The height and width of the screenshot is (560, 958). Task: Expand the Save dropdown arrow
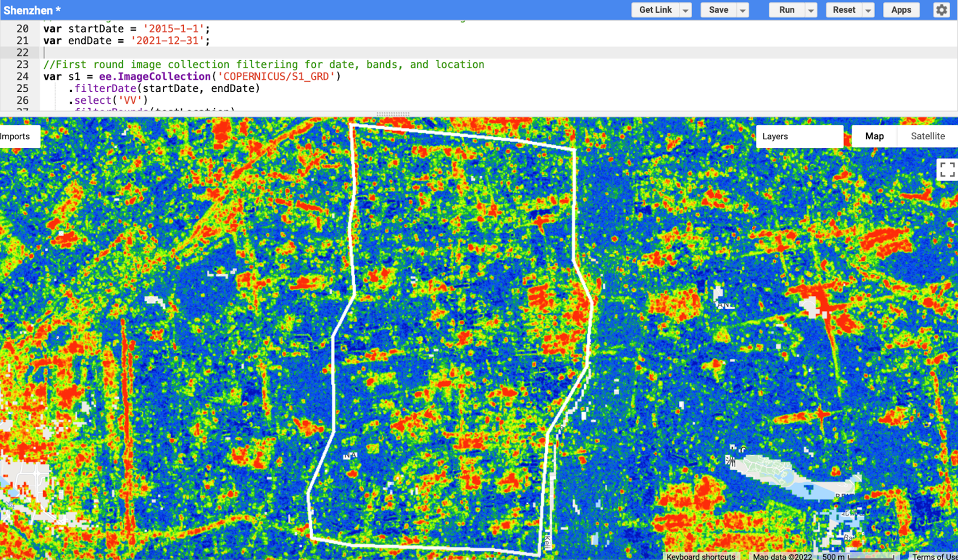(x=743, y=11)
